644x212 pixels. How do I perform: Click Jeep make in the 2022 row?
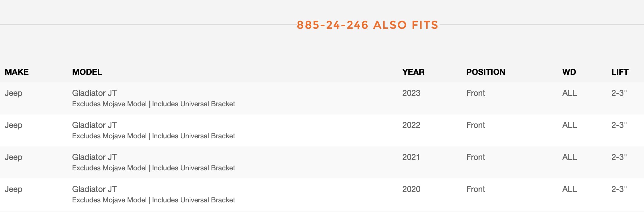pyautogui.click(x=13, y=126)
